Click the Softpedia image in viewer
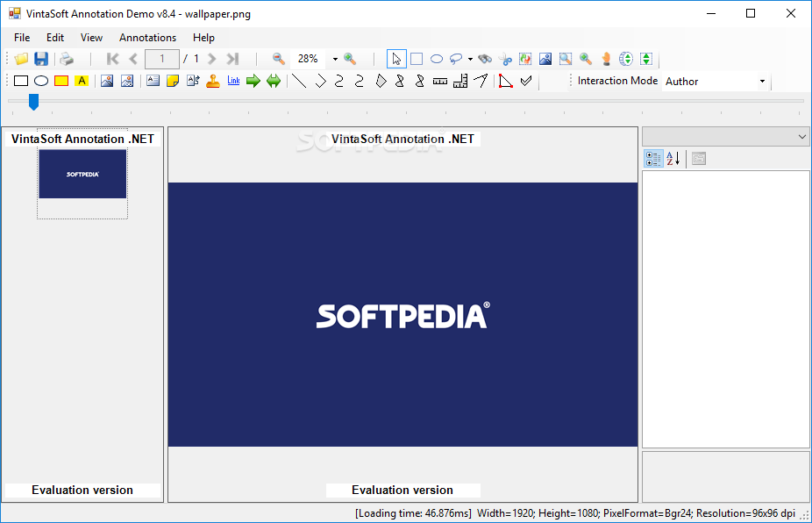 click(x=402, y=315)
